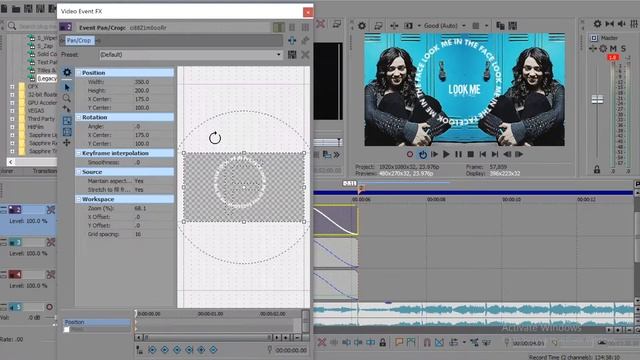
Task: Stop playback in preview
Action: click(471, 154)
